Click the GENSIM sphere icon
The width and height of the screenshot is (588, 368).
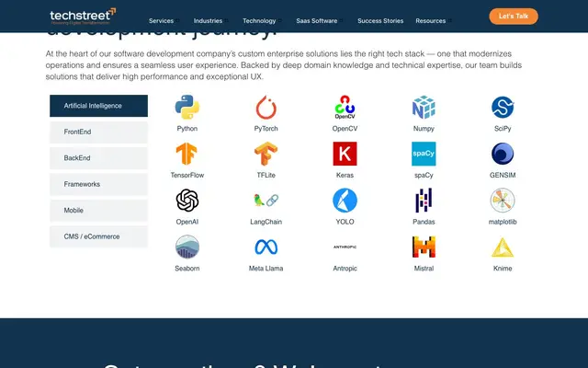(503, 154)
